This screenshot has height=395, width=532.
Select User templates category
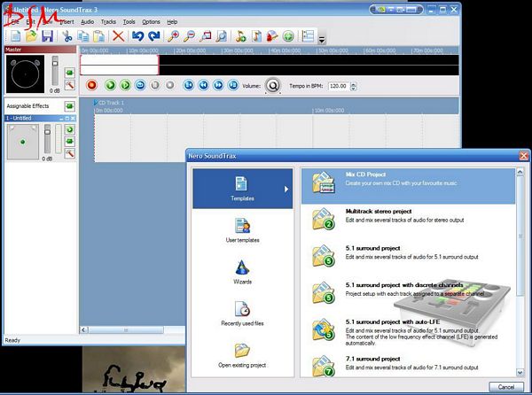click(242, 230)
